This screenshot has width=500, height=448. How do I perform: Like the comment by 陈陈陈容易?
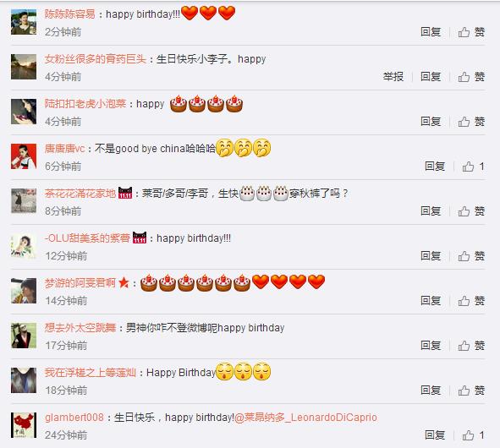click(x=471, y=32)
